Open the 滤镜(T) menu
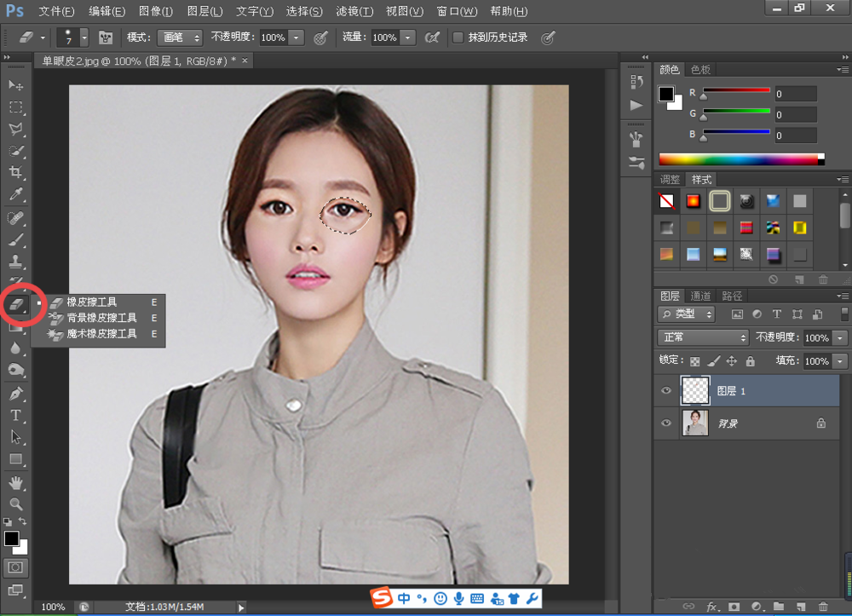Image resolution: width=852 pixels, height=616 pixels. (354, 11)
